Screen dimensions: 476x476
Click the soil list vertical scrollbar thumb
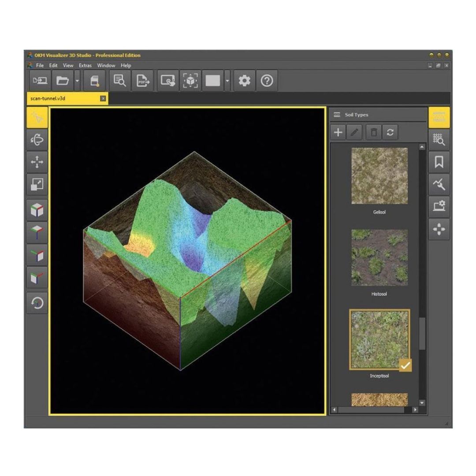422,334
